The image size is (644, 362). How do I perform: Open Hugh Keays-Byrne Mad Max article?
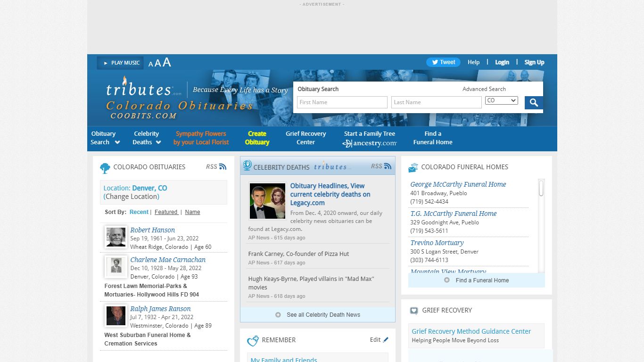click(311, 283)
